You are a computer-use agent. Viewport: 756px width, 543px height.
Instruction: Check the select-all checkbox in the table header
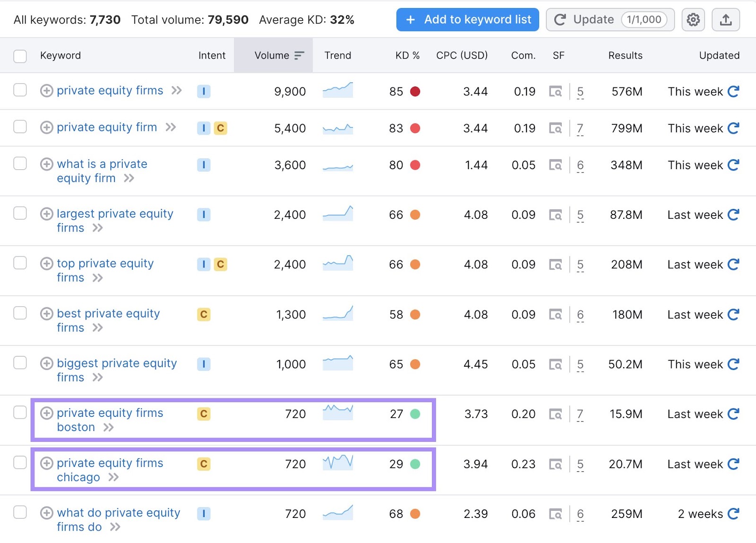coord(20,55)
